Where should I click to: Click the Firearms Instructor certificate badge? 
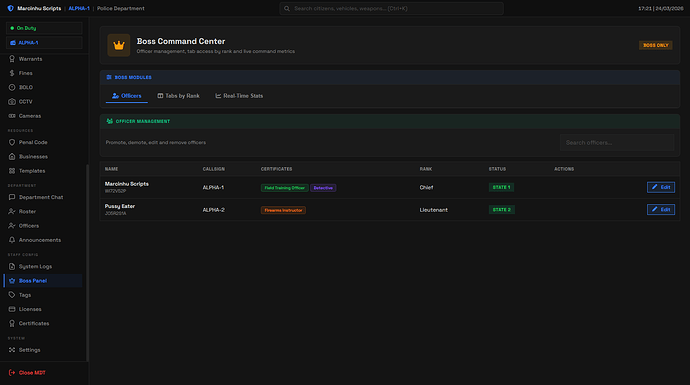pos(283,210)
